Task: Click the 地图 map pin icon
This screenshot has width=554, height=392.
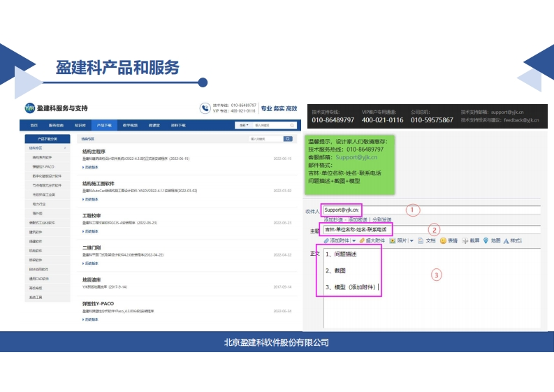Action: (486, 240)
